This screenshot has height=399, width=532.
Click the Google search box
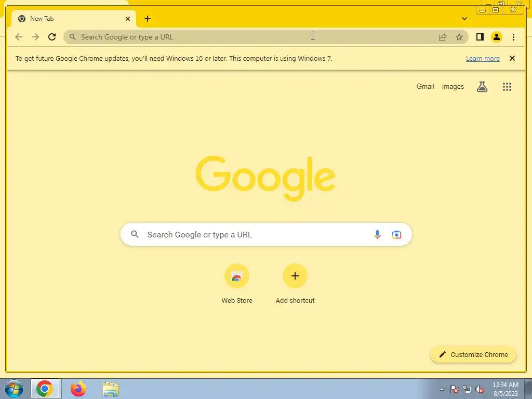[266, 234]
